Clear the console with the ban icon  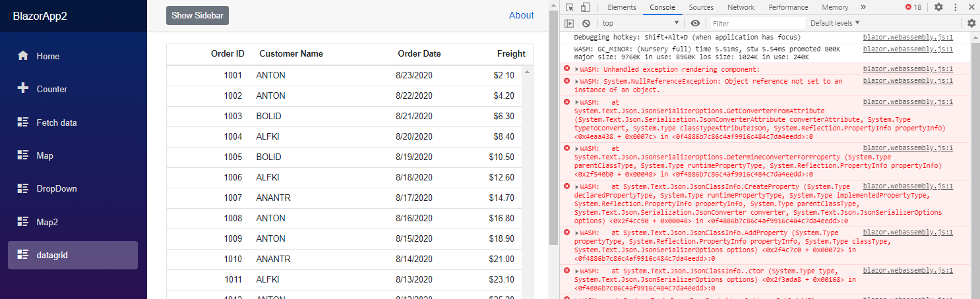pos(586,23)
